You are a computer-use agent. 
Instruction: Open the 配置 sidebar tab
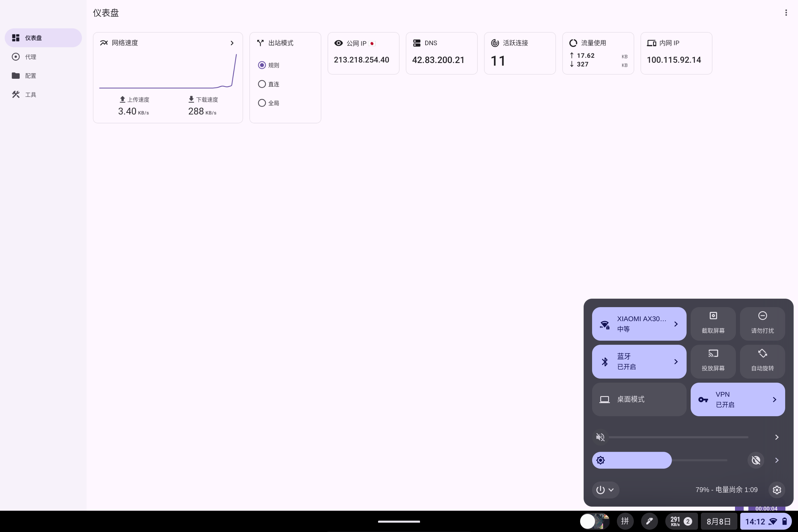tap(31, 76)
